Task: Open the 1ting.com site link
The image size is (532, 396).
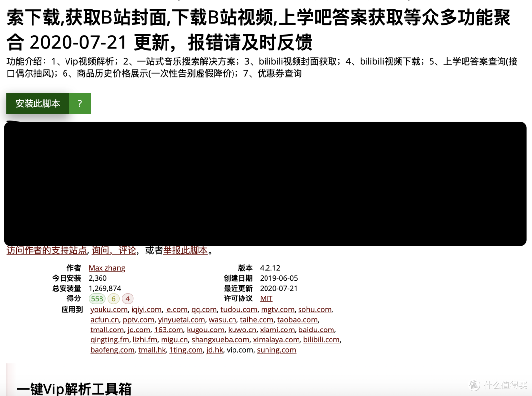Action: click(186, 350)
